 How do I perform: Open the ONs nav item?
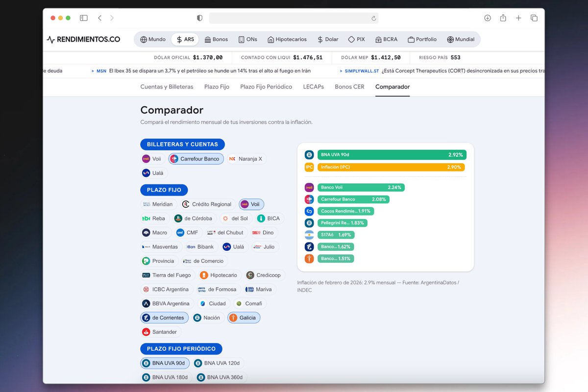point(248,39)
